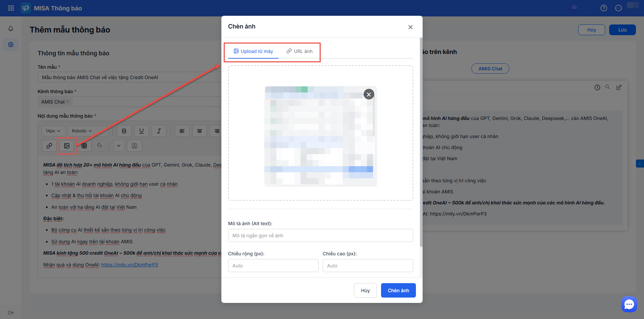Focus the Chiều cao height field
Image resolution: width=644 pixels, height=319 pixels.
[368, 266]
